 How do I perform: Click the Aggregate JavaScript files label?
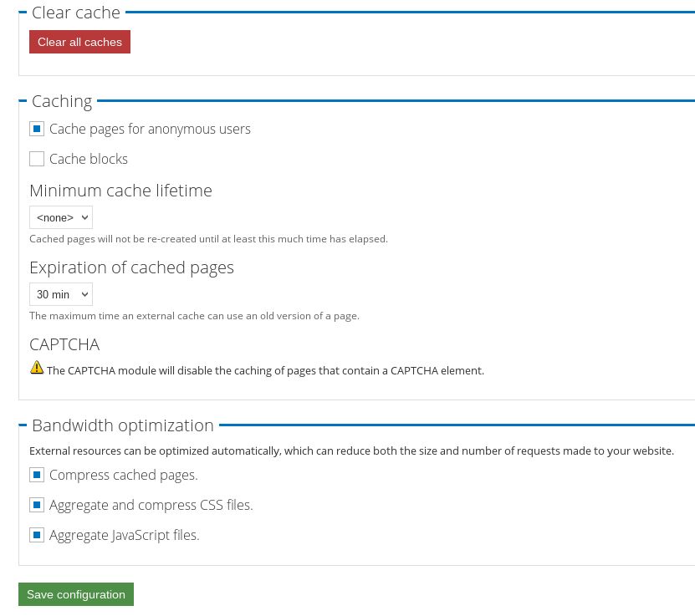pos(125,536)
